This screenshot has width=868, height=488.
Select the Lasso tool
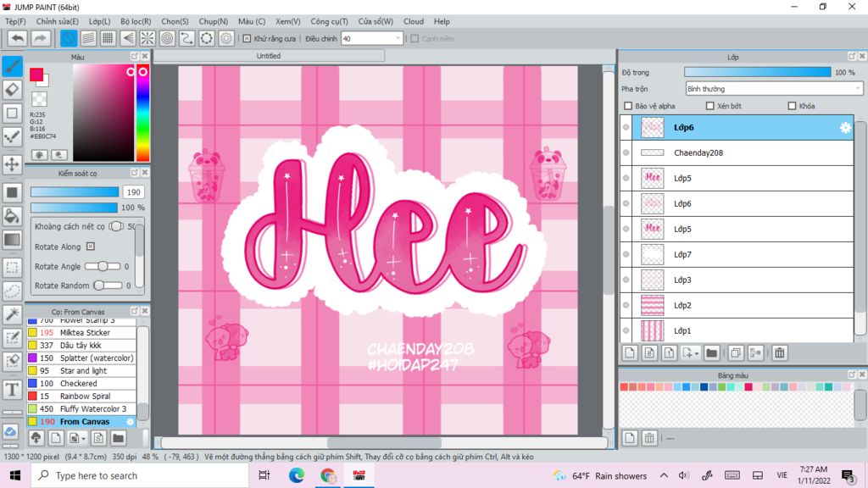click(x=12, y=291)
